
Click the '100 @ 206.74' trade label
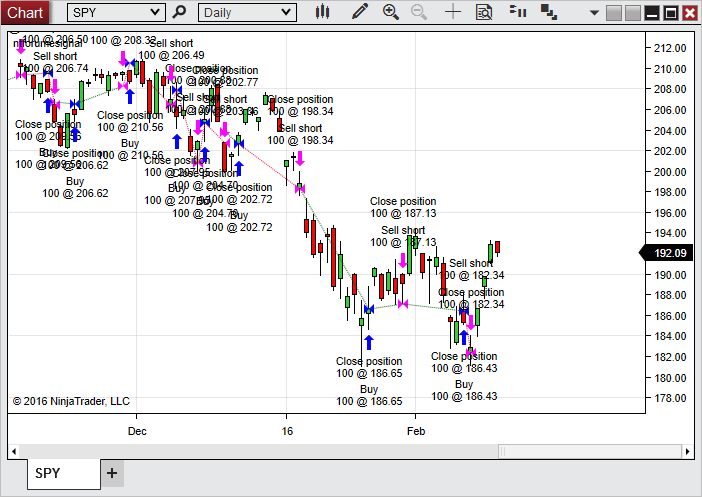coord(56,68)
